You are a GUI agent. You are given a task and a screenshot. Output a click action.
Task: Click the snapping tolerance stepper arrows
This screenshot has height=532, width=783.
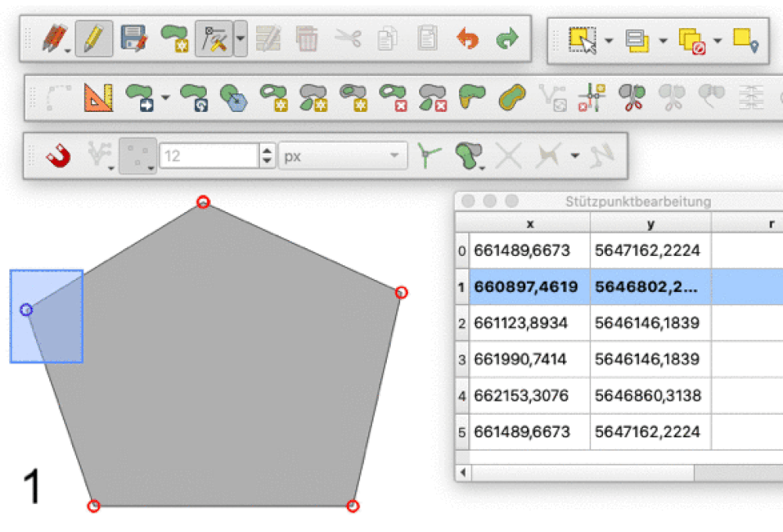(x=268, y=156)
